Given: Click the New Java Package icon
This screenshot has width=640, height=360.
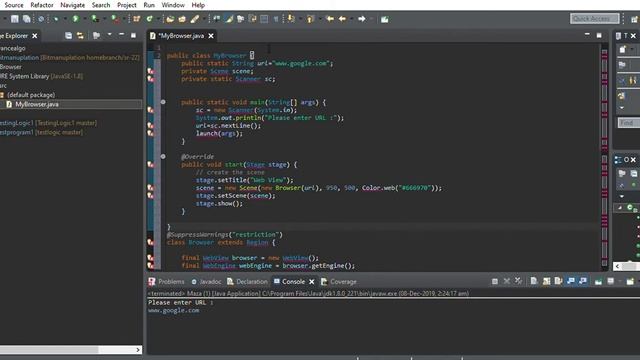Looking at the screenshot, I should (137, 19).
